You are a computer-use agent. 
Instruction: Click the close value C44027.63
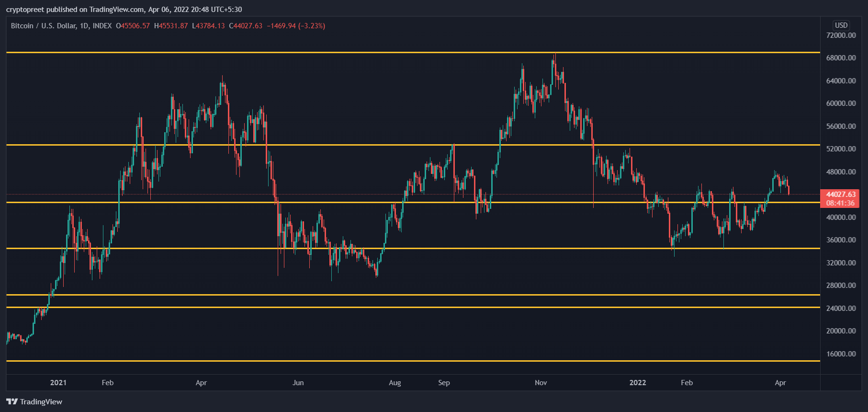[x=246, y=26]
